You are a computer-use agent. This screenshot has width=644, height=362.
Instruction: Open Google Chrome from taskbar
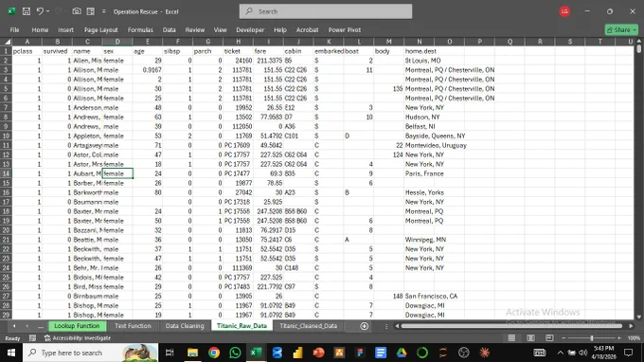pyautogui.click(x=214, y=353)
